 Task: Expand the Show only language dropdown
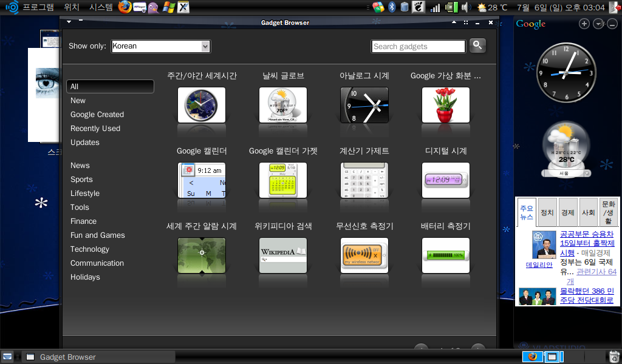160,46
